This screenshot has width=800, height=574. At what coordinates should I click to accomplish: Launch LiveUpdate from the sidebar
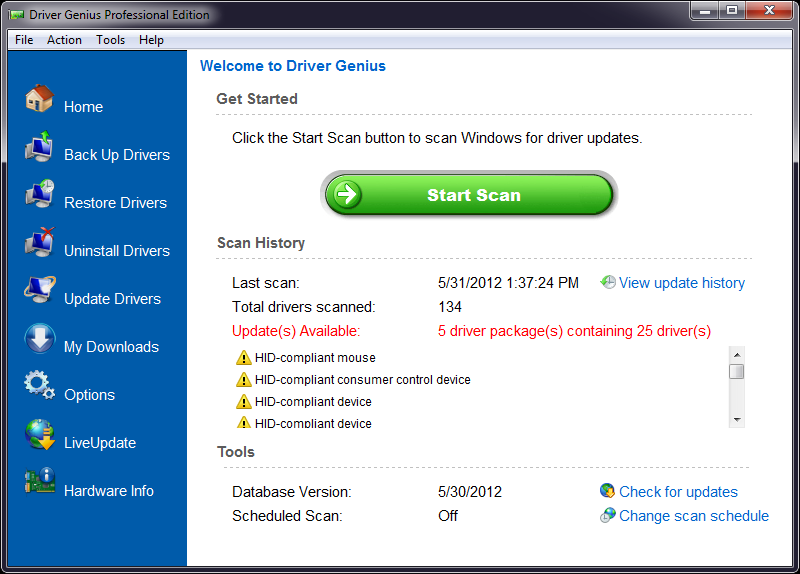[x=100, y=443]
